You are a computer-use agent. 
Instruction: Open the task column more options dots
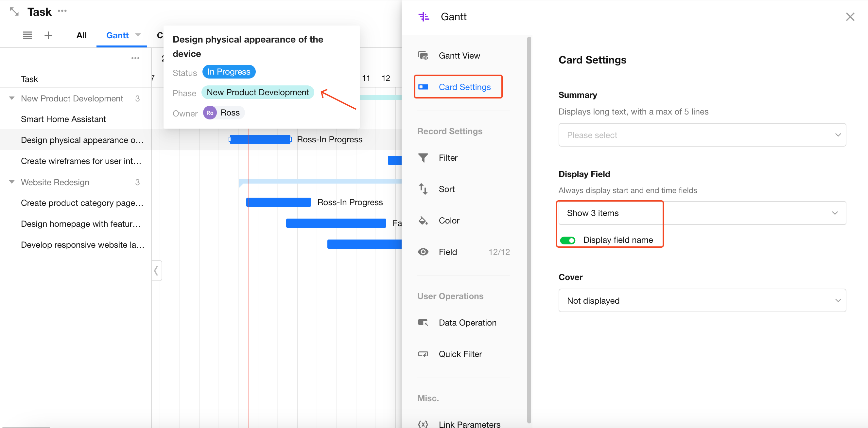135,58
